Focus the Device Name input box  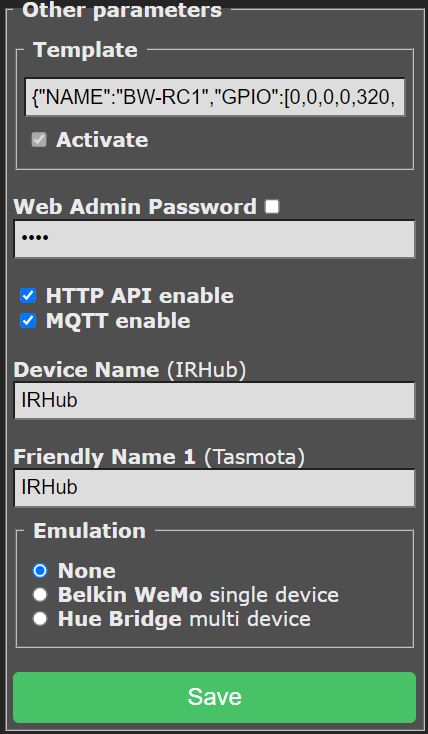[x=214, y=401]
